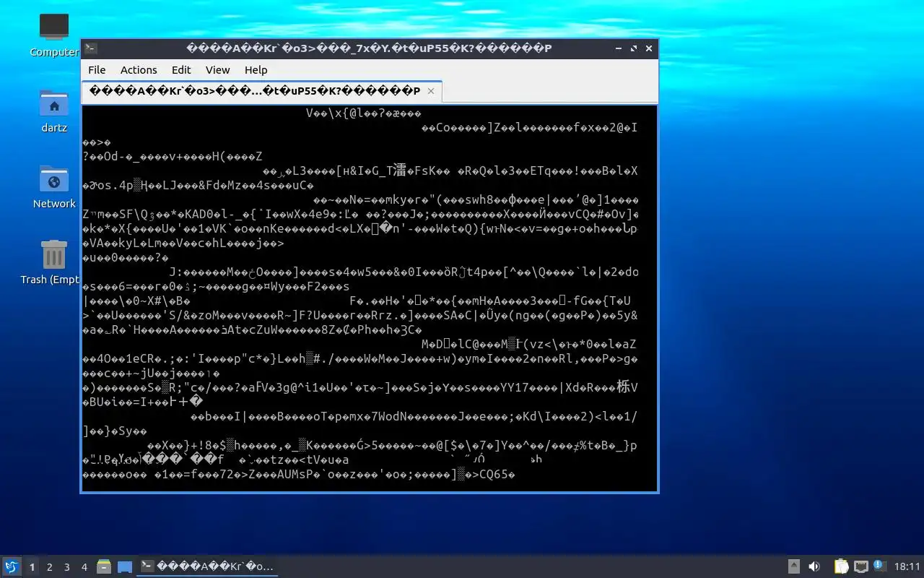Click the 18:11 clock
The height and width of the screenshot is (578, 924).
tap(907, 567)
